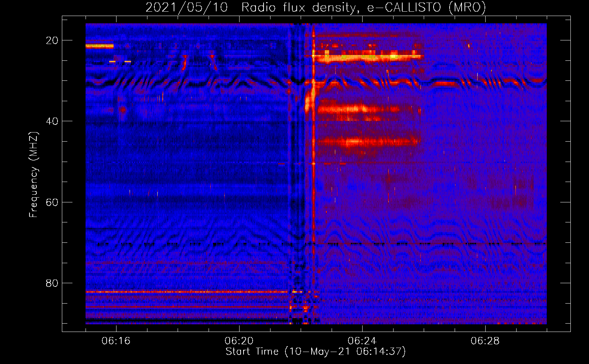This screenshot has height=364, width=589.
Task: Click the '06:24' time tick label
Action: click(x=362, y=341)
